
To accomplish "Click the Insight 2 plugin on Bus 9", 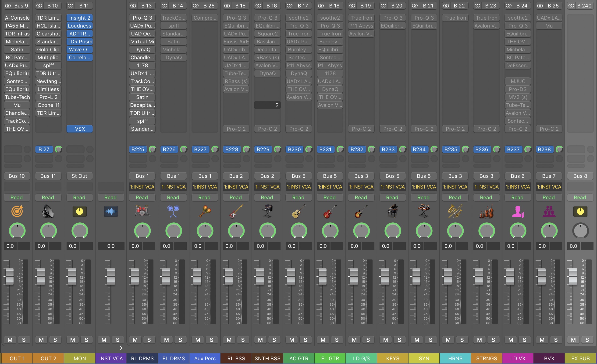I will tap(80, 17).
